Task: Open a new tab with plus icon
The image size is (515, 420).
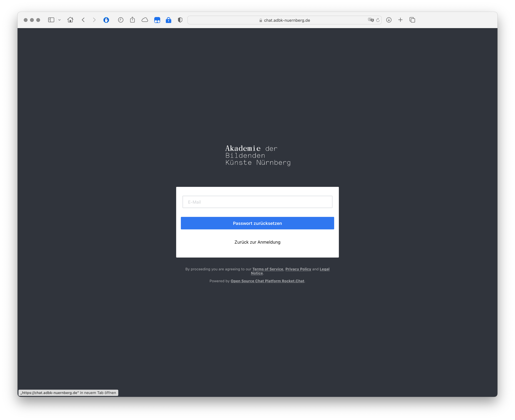Action: click(400, 20)
